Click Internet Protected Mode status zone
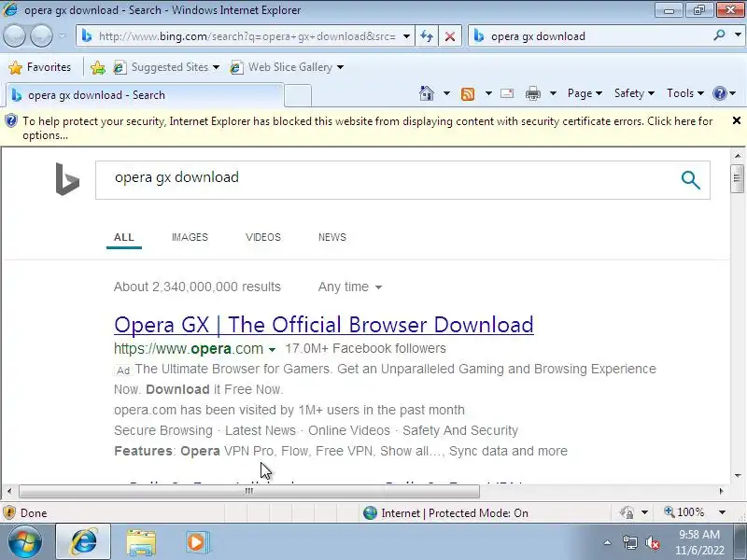The width and height of the screenshot is (747, 560). (x=445, y=512)
